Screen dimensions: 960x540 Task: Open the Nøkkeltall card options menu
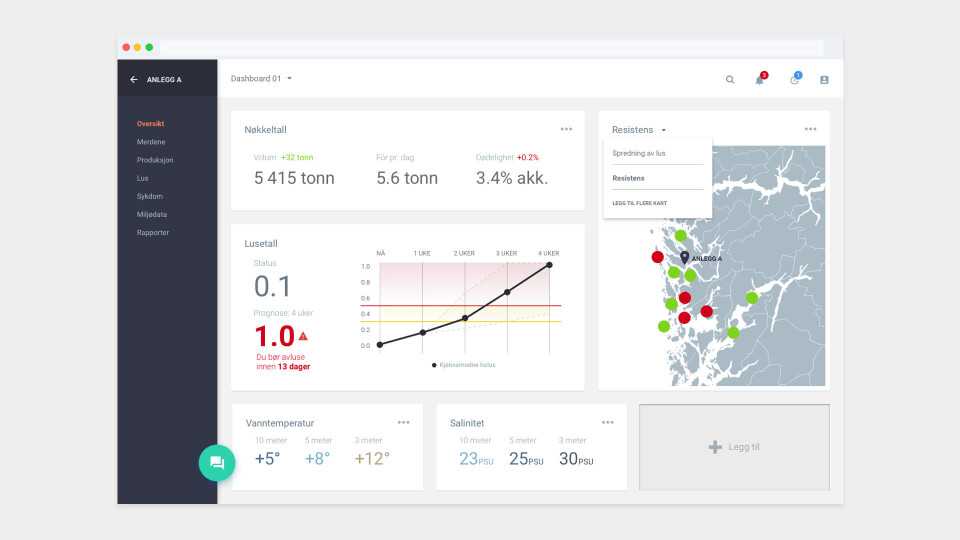(566, 129)
